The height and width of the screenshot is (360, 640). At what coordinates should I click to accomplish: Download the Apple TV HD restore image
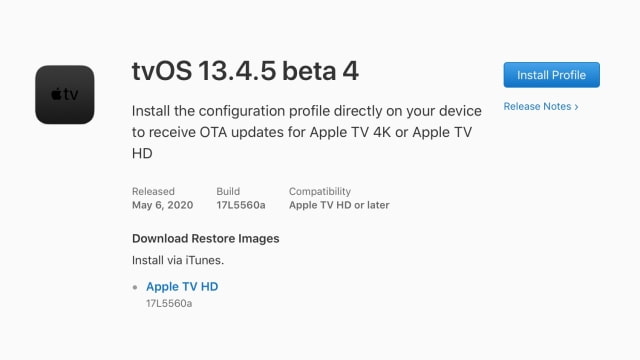click(182, 287)
